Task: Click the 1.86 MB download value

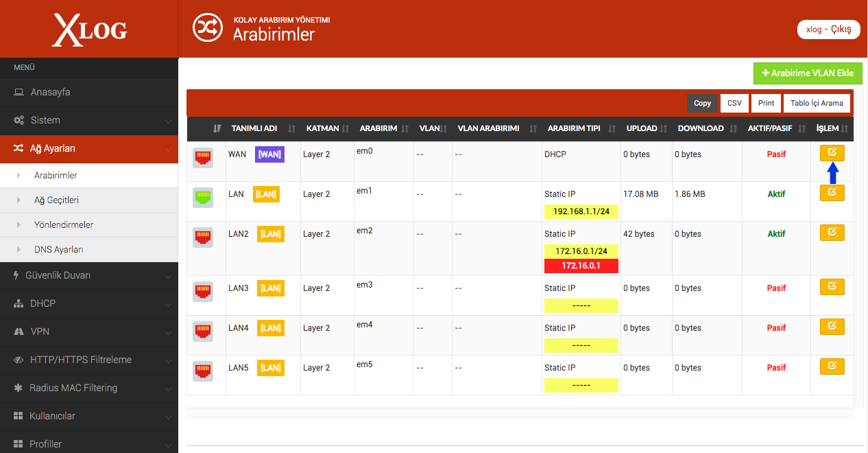Action: tap(690, 194)
